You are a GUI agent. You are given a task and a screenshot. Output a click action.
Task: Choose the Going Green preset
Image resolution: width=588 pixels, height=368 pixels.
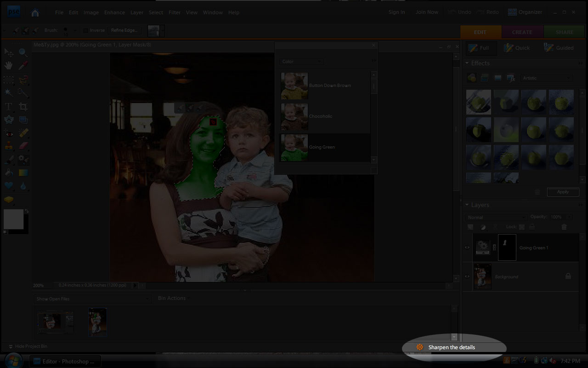324,147
